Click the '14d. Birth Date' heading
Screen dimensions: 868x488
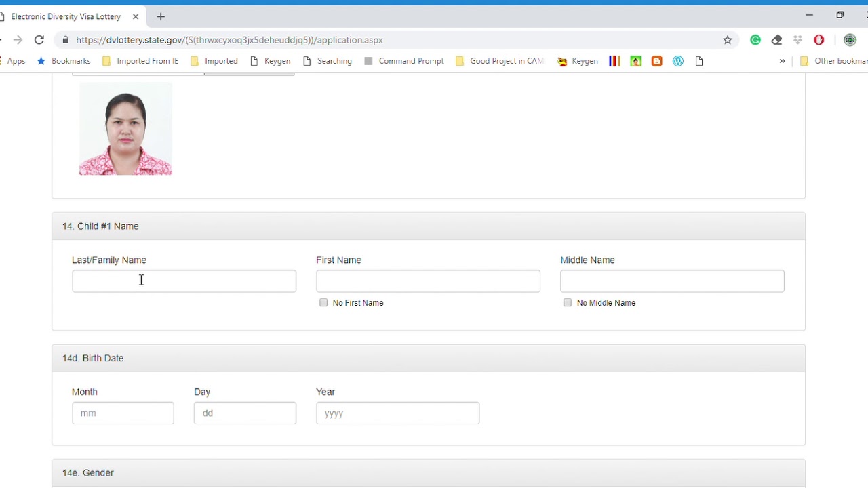click(x=93, y=358)
